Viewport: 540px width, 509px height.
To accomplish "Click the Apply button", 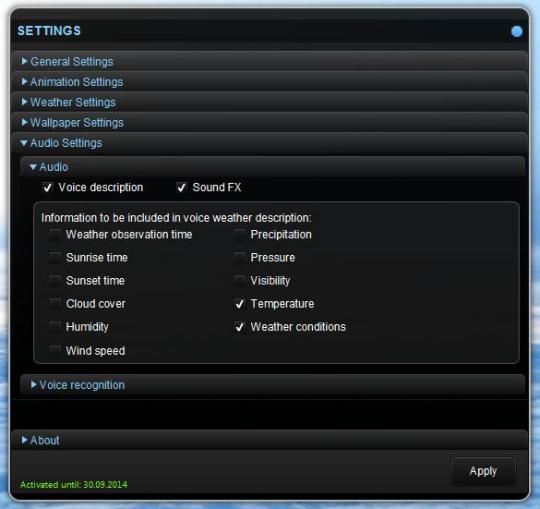I will [x=483, y=471].
